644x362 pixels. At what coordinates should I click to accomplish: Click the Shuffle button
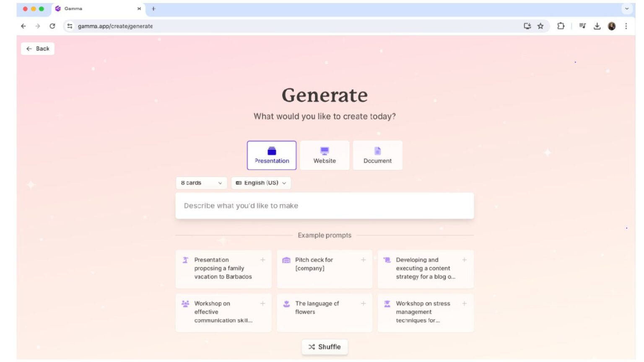(325, 346)
